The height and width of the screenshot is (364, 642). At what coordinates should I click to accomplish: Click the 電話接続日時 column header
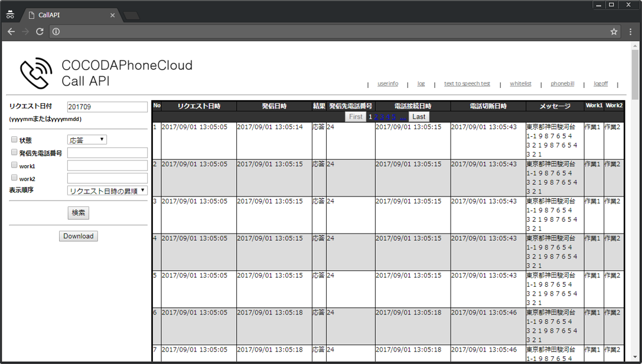click(x=413, y=106)
